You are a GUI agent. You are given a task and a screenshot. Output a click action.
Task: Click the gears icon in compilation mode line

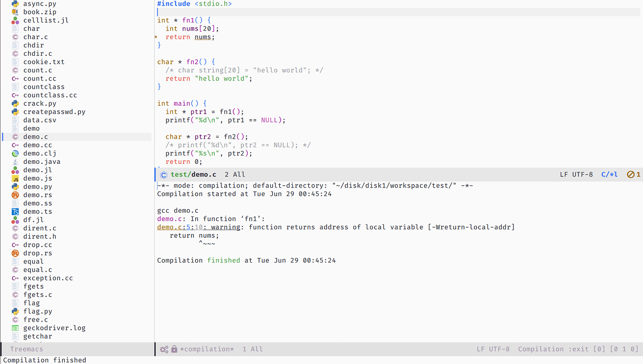pyautogui.click(x=164, y=349)
